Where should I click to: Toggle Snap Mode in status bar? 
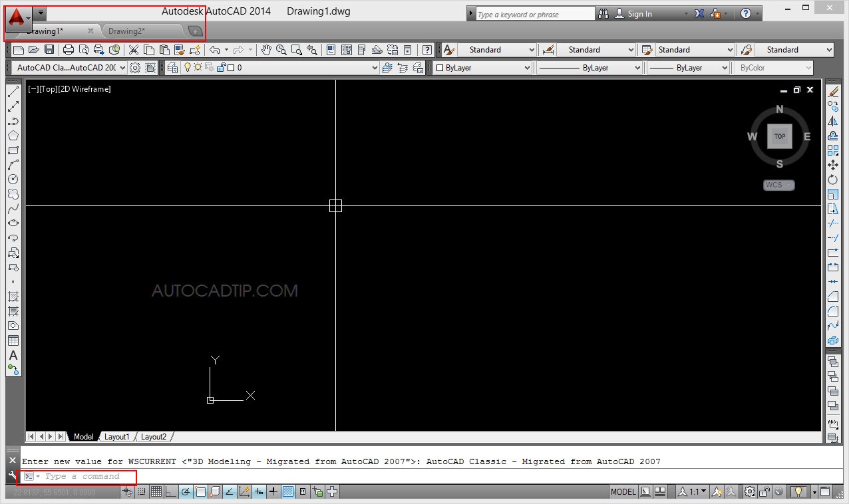coord(141,492)
